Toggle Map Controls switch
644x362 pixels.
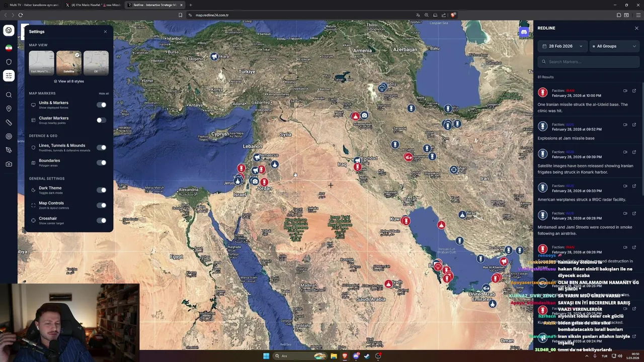[x=102, y=205]
